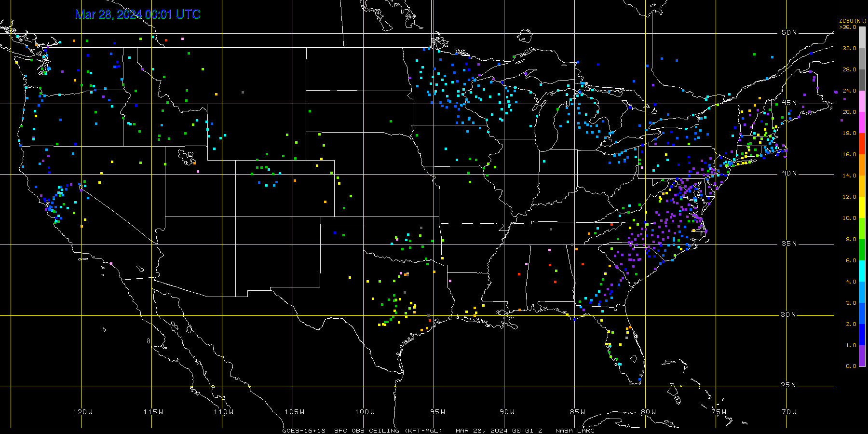This screenshot has width=868, height=434.
Task: Select the '20.0' legend value
Action: (849, 112)
